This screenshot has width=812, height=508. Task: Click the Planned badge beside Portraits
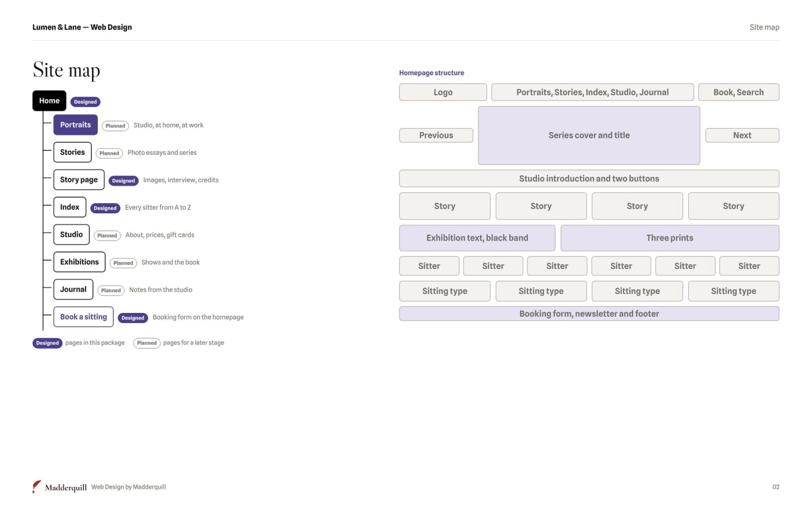pos(115,126)
